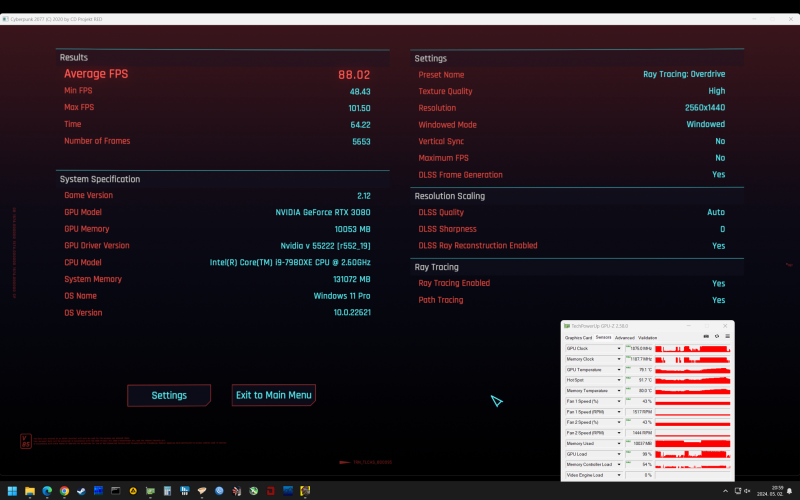800x500 pixels.
Task: Switch to Graphics Card tab in GPU-Z
Action: coord(579,338)
